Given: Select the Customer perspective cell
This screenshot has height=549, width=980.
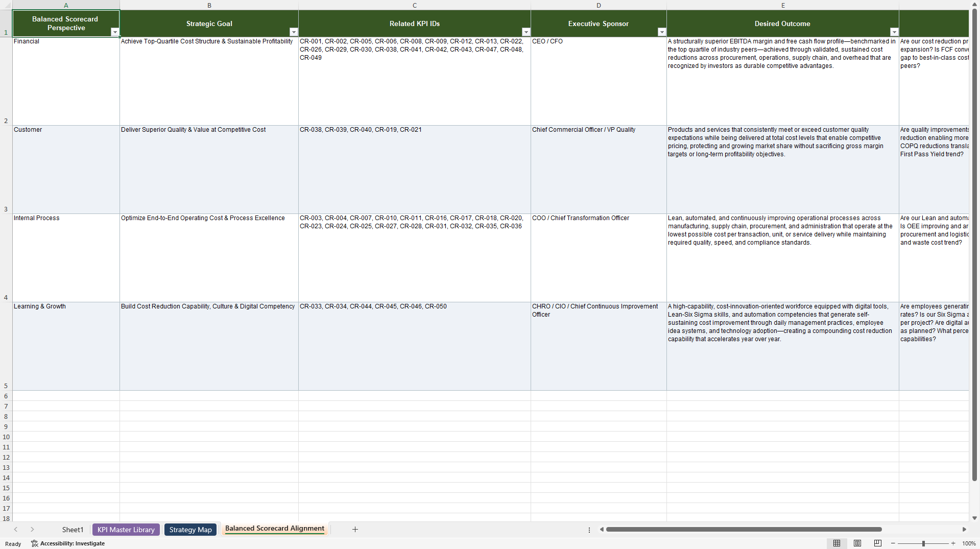Looking at the screenshot, I should point(66,170).
